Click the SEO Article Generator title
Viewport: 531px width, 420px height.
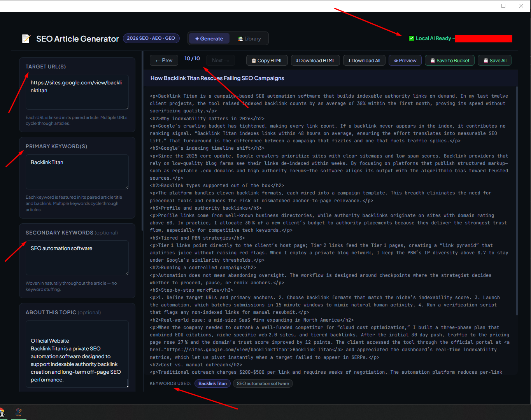click(77, 39)
